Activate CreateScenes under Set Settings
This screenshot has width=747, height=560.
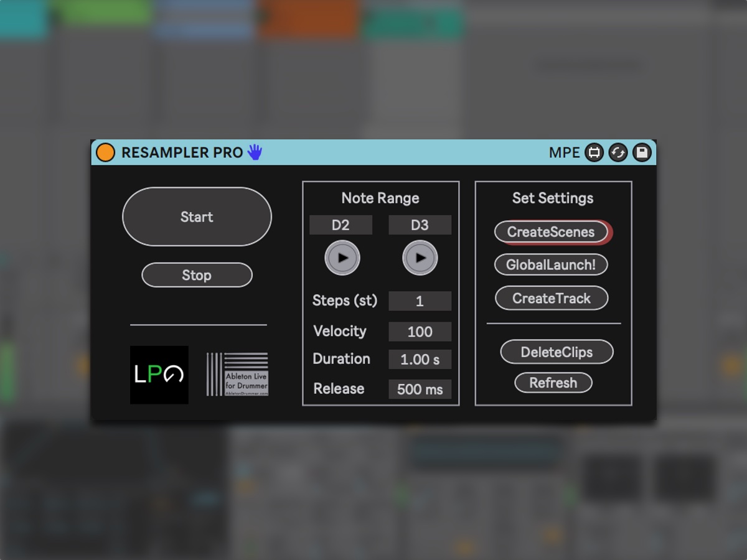(550, 232)
